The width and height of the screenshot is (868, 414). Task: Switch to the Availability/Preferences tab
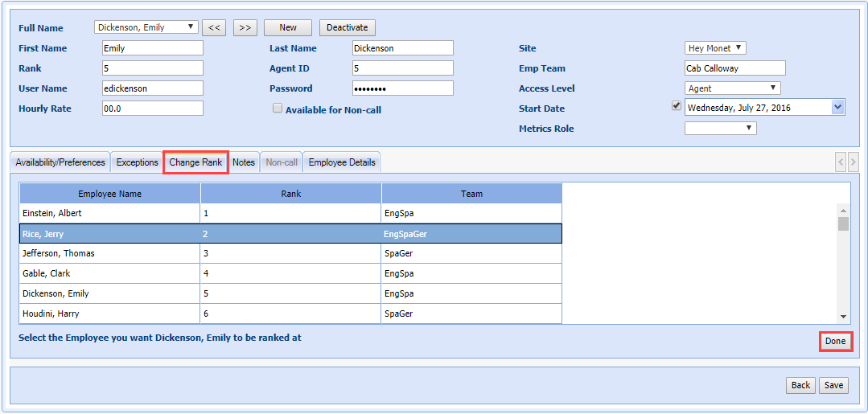60,162
